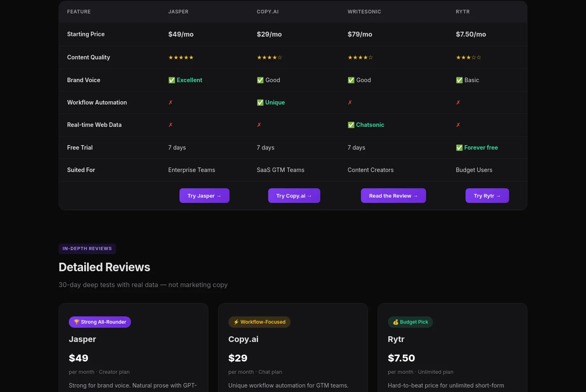This screenshot has width=586, height=392.
Task: Click the Content Creators cell
Action: pos(371,170)
